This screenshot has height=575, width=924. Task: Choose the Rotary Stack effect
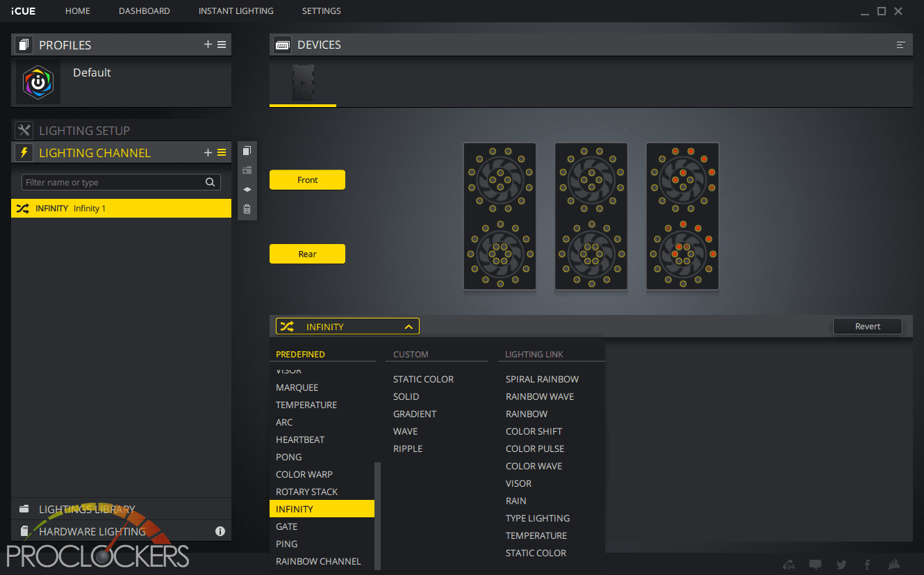(x=307, y=492)
